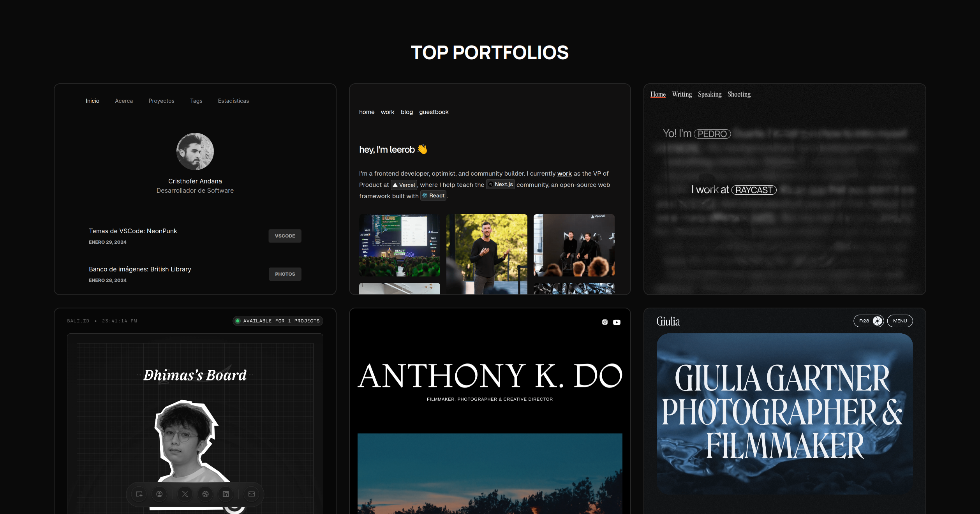Click the "ENERO 29, 2024" date text
This screenshot has width=980, height=514.
(108, 242)
